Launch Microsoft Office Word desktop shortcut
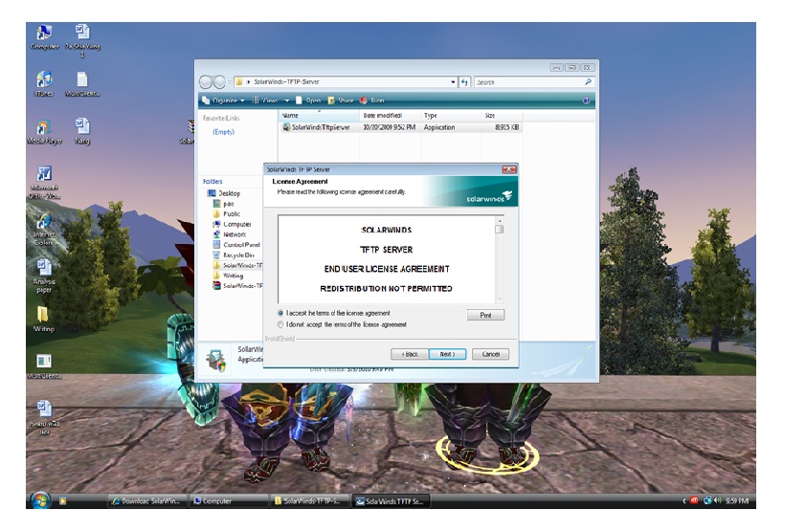 pyautogui.click(x=44, y=183)
